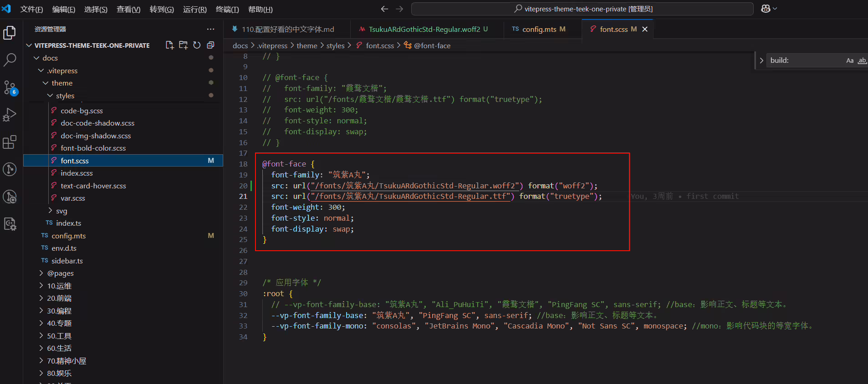Switch to TsukuARdGothicStd-Regular.woff2 tab
This screenshot has width=868, height=384.
point(427,29)
